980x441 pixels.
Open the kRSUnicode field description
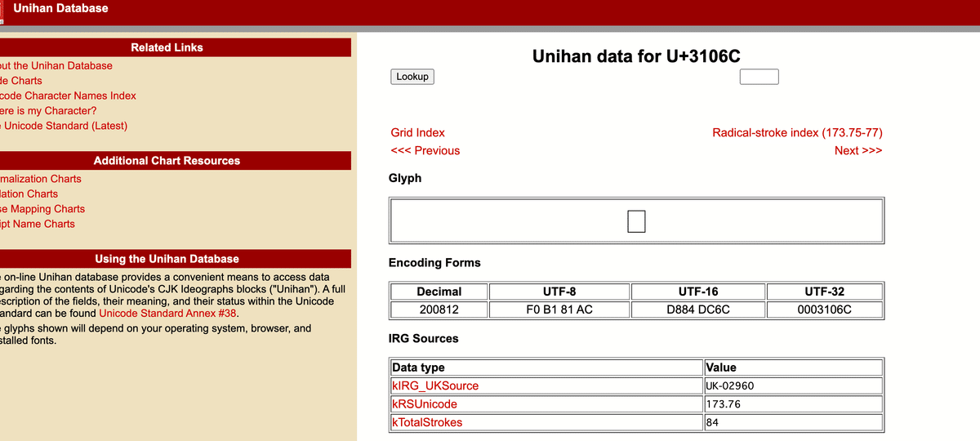coord(425,404)
